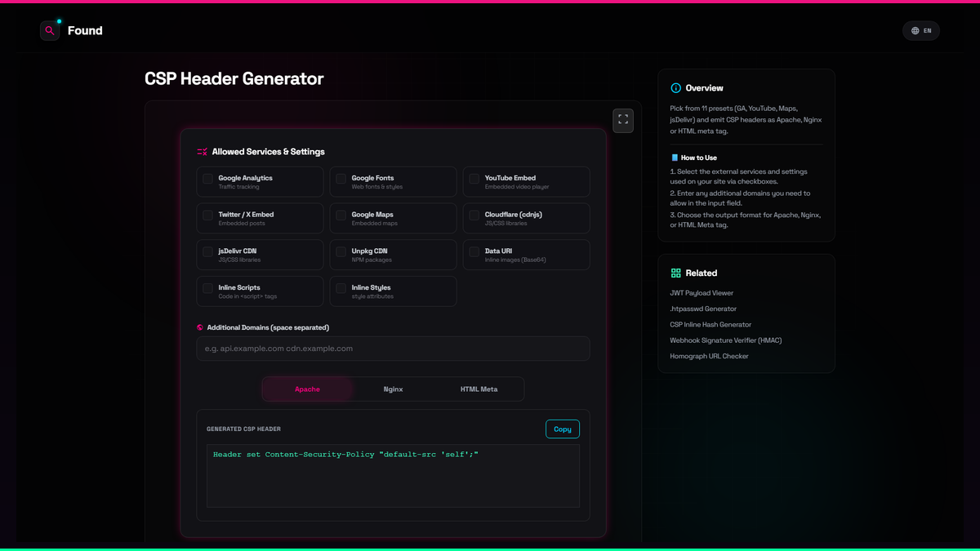This screenshot has height=551, width=980.
Task: Click the Additional Domains (space separated) label
Action: click(x=268, y=327)
